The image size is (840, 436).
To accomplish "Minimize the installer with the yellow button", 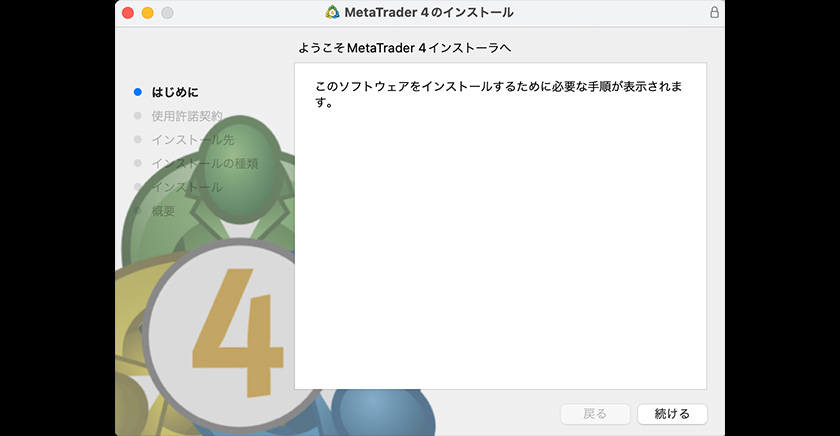I will tap(147, 13).
